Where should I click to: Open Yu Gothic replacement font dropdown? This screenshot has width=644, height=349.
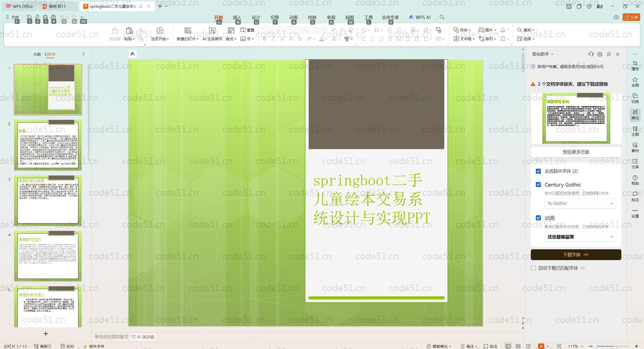pos(580,203)
